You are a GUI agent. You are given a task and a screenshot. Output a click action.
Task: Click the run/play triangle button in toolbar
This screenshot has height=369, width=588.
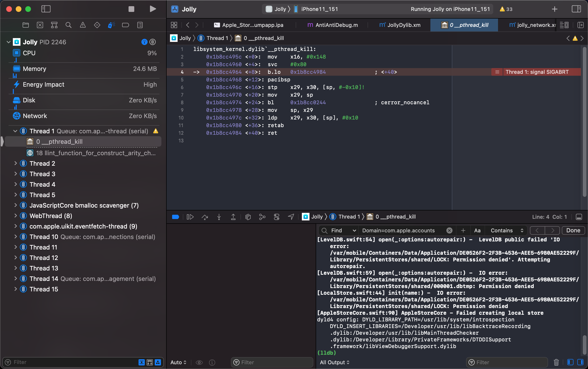coord(153,9)
